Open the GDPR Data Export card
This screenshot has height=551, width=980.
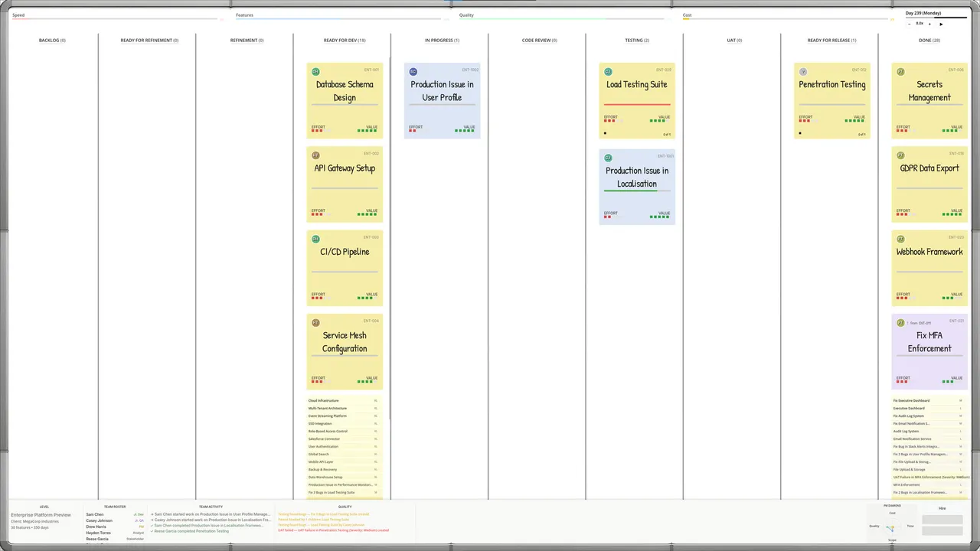tap(929, 184)
